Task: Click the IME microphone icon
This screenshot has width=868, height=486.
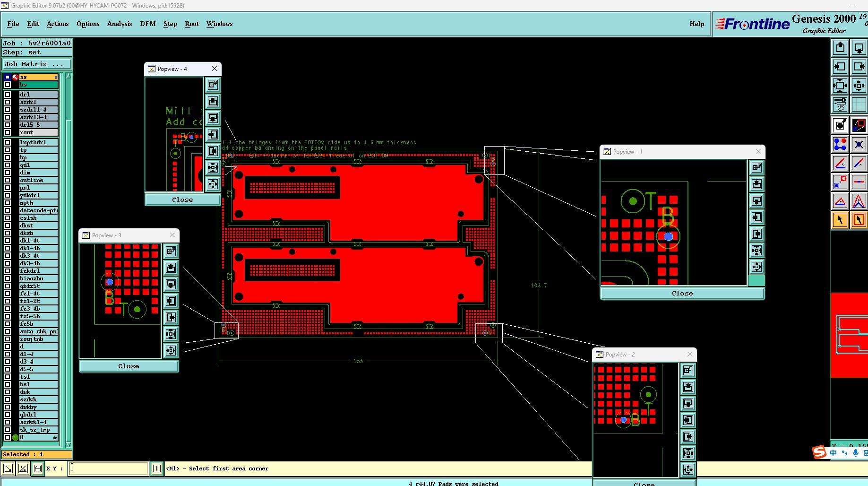Action: coord(856,453)
